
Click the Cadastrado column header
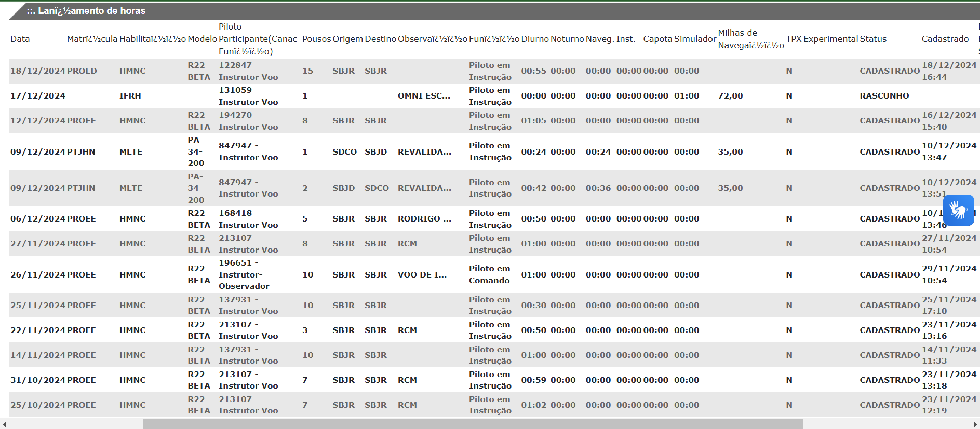click(x=945, y=39)
